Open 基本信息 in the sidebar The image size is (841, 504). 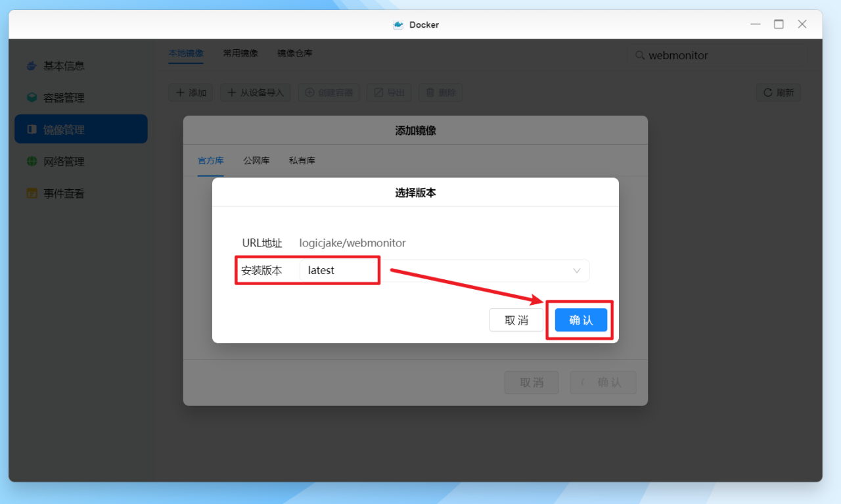point(64,66)
